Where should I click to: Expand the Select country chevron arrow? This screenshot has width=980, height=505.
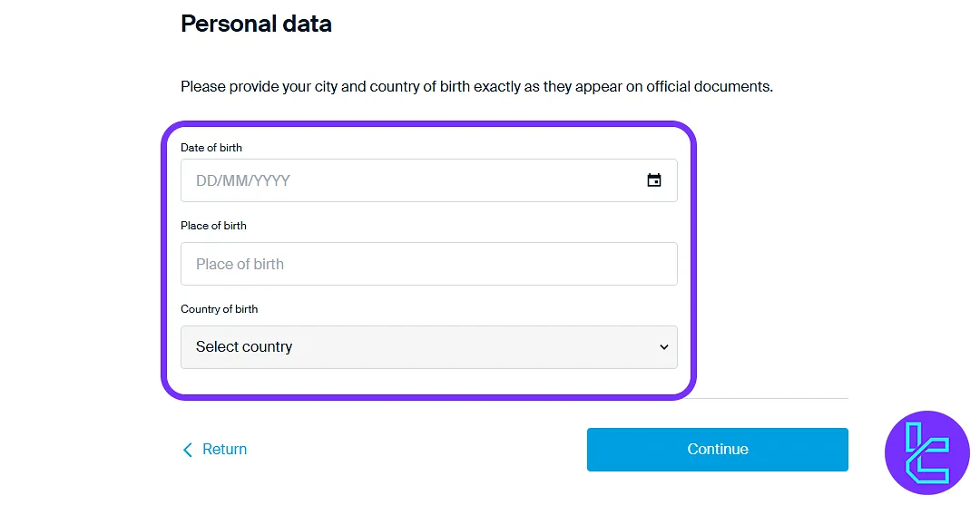[x=663, y=347]
